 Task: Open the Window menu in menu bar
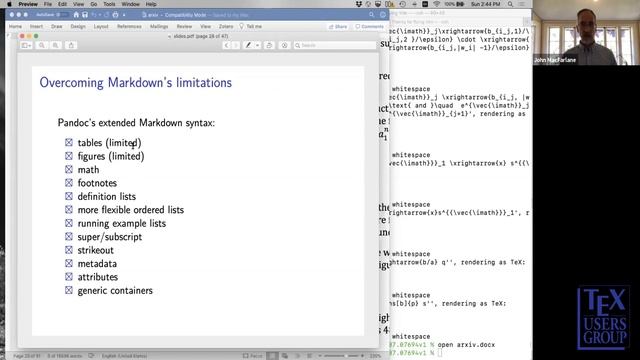pos(131,4)
